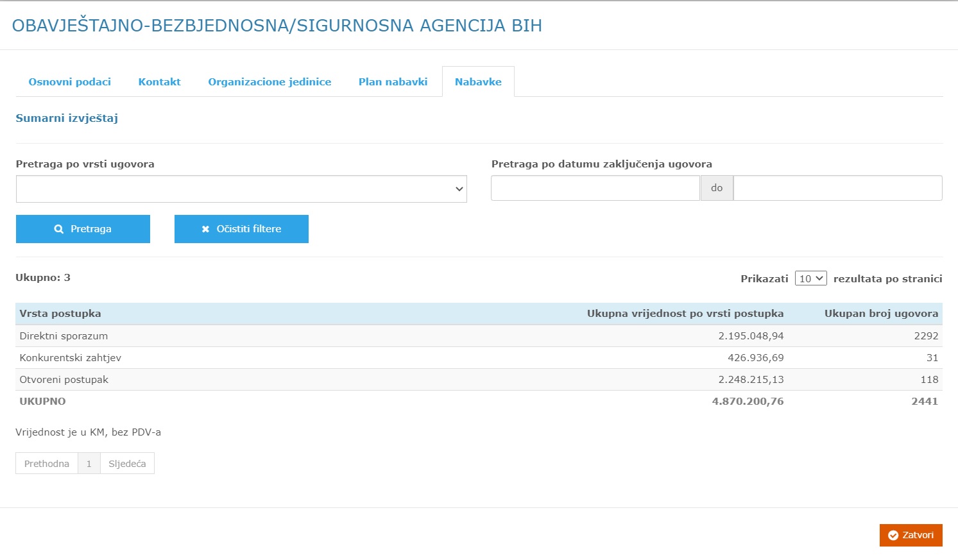This screenshot has height=560, width=958.
Task: Click the Vrijednost je u KM note
Action: click(88, 432)
